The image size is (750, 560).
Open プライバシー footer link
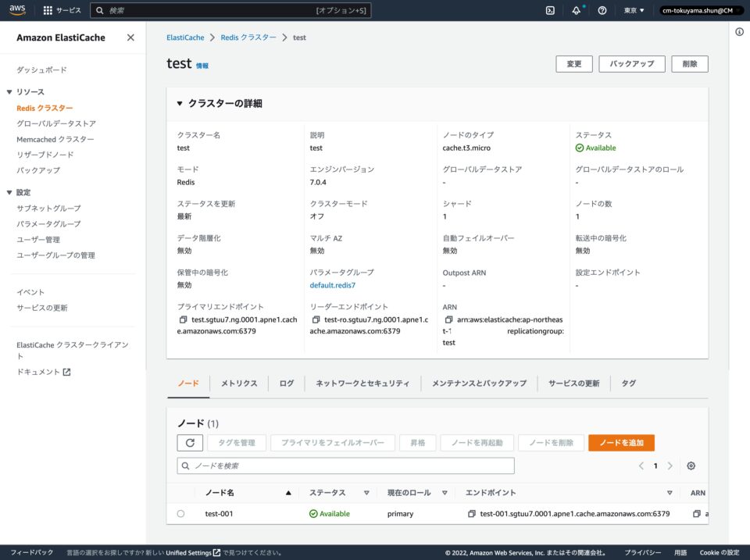(x=643, y=553)
